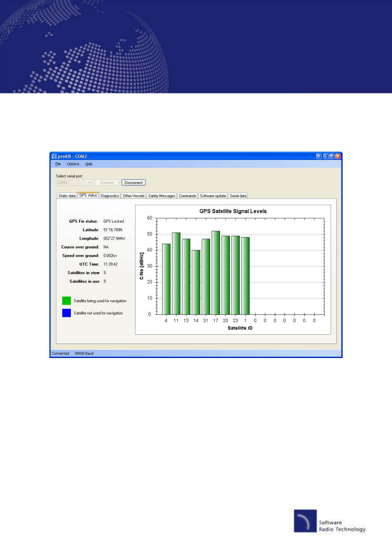This screenshot has height=538, width=392.
Task: Click the y-axis value 60
Action: click(150, 218)
